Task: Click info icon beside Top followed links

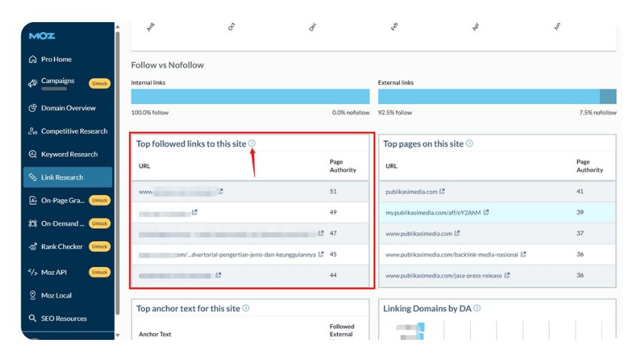Action: tap(252, 143)
